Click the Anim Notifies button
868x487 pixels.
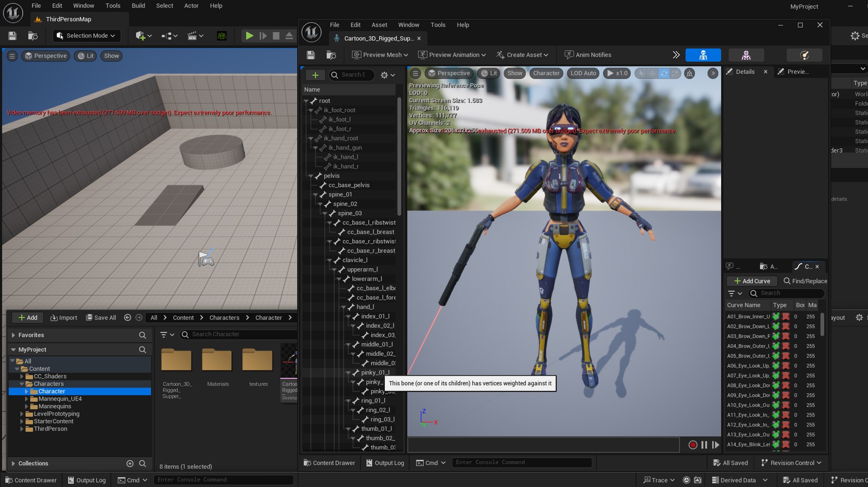point(588,55)
